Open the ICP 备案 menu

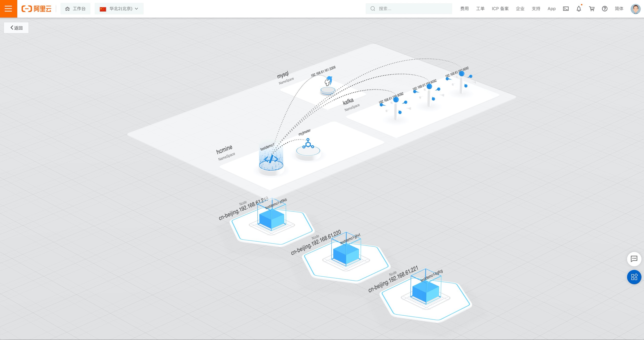click(x=500, y=9)
